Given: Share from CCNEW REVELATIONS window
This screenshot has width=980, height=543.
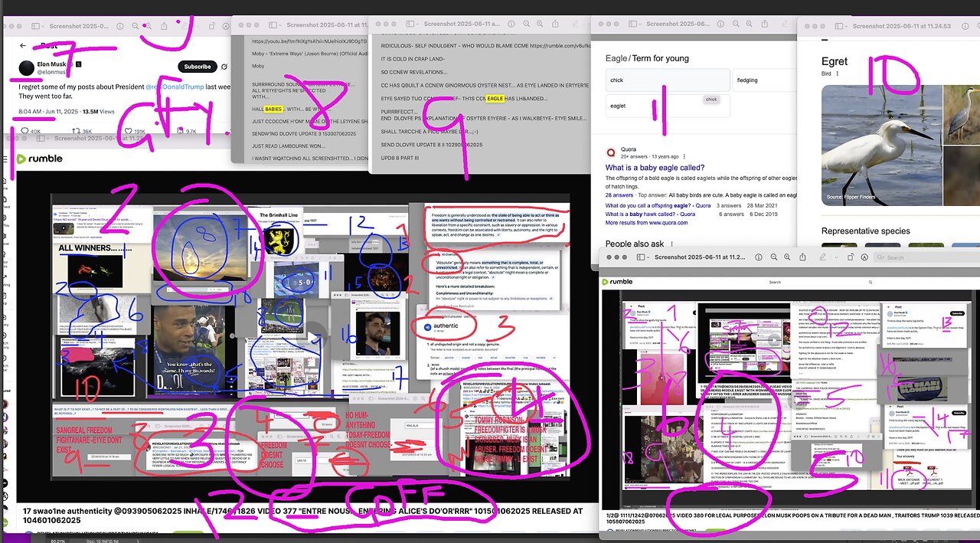Looking at the screenshot, I should point(555,23).
